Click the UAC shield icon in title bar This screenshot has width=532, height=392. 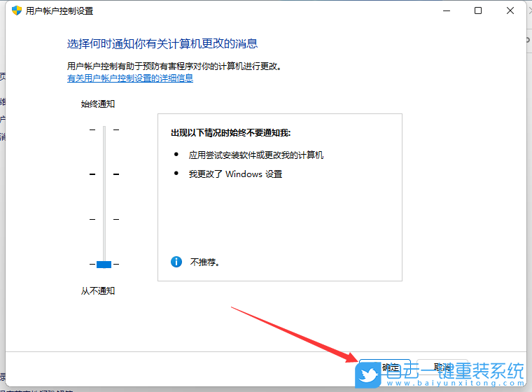click(17, 10)
